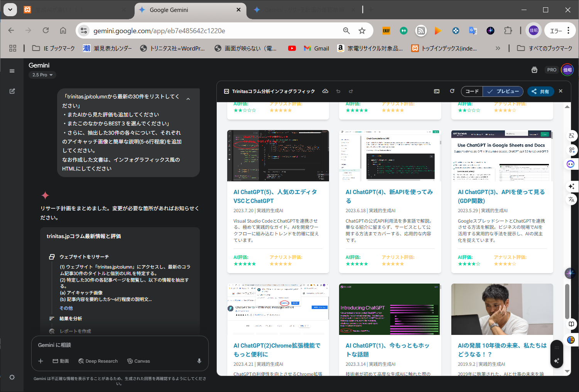The width and height of the screenshot is (579, 392).
Task: Go to the browser home page
Action: tap(63, 30)
